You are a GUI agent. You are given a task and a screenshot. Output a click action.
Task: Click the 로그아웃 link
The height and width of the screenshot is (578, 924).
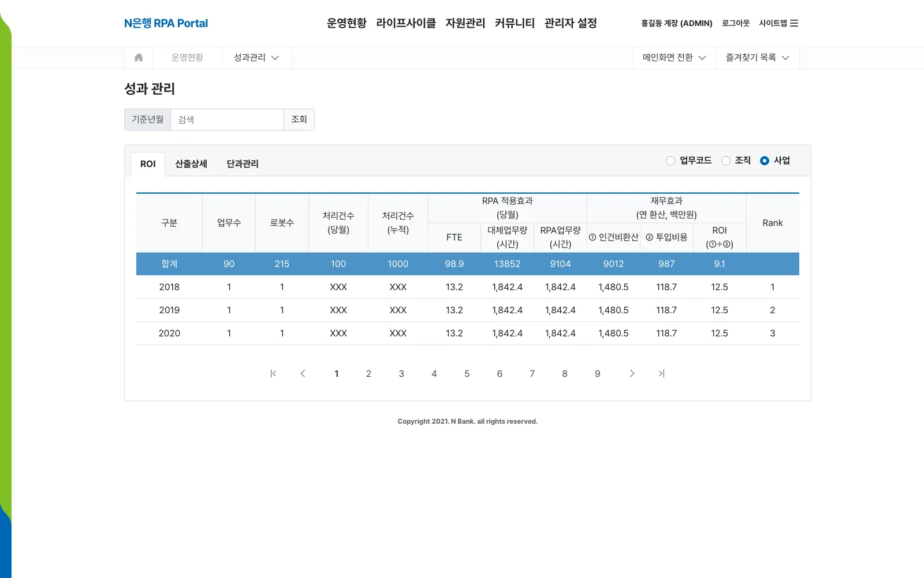(736, 23)
